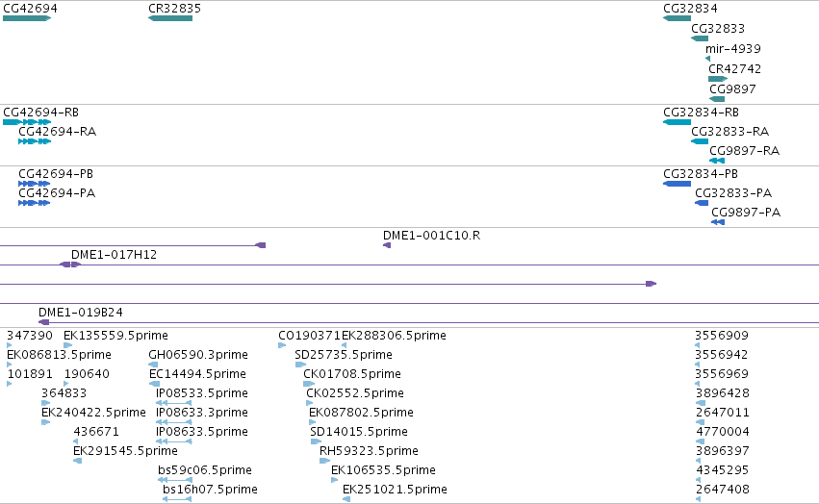Screen dimensions: 819x504
Task: Click EST EK106535.5prime
Action: point(334,480)
